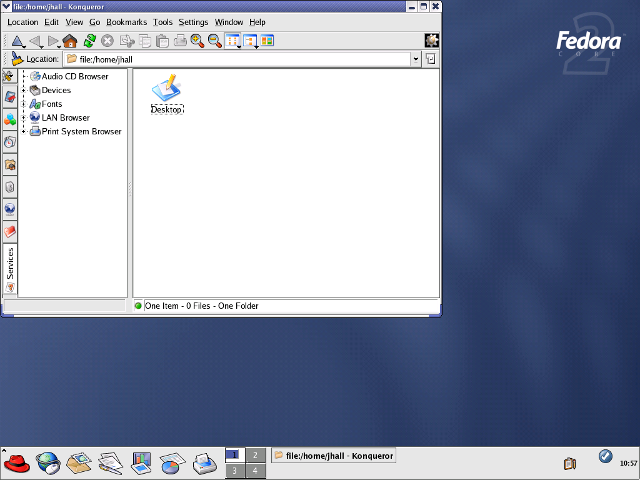Switch to virtual desktop 2
This screenshot has height=480, width=640.
click(x=256, y=455)
